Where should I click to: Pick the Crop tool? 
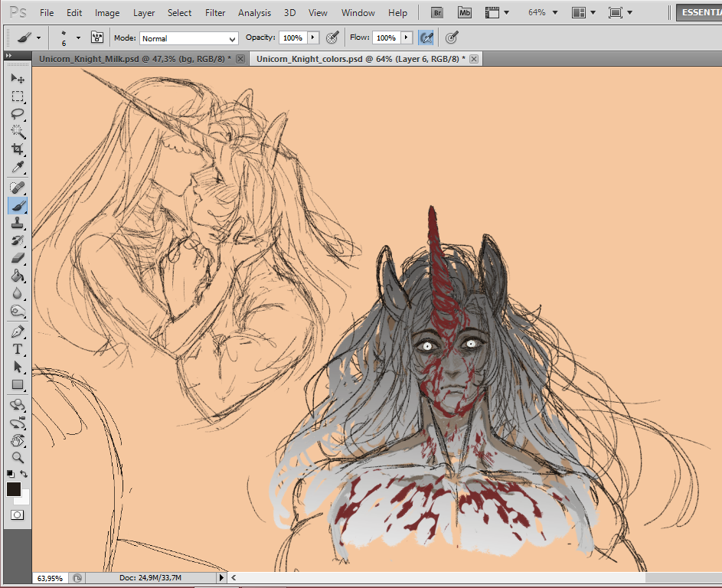click(x=18, y=149)
